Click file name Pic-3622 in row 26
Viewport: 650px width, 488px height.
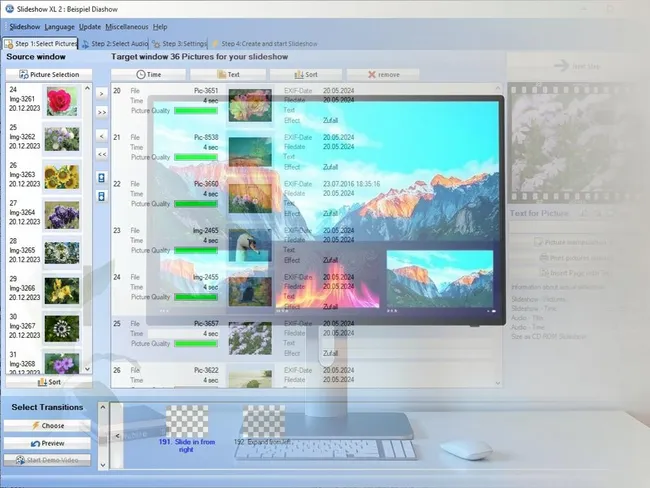tap(206, 370)
